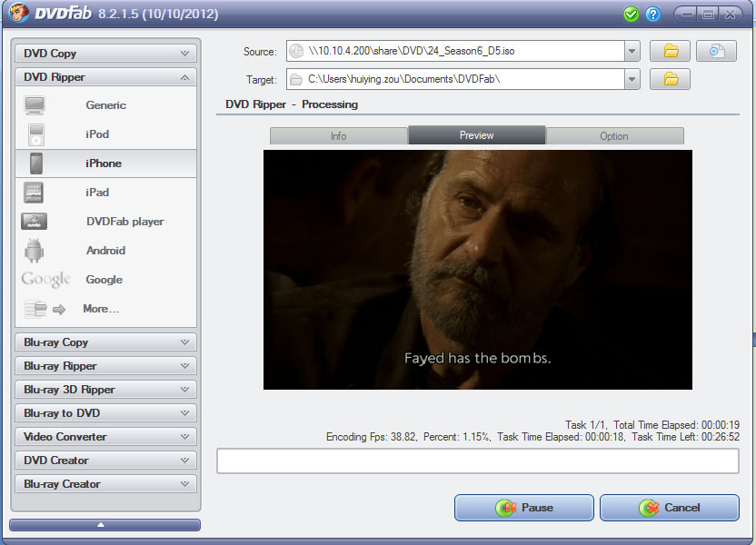Select the DVDFab player icon
The height and width of the screenshot is (545, 756).
click(x=34, y=222)
